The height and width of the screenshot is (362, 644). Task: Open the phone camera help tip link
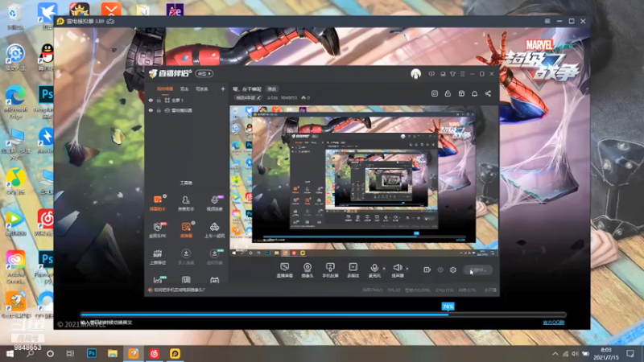[179, 290]
